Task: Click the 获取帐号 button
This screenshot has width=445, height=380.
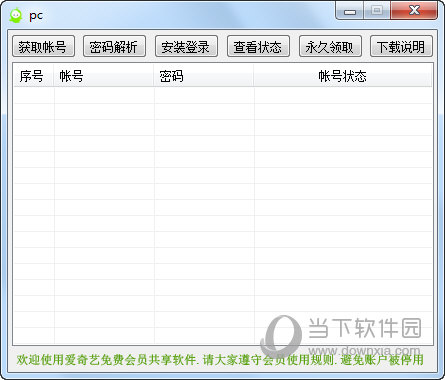Action: coord(43,46)
